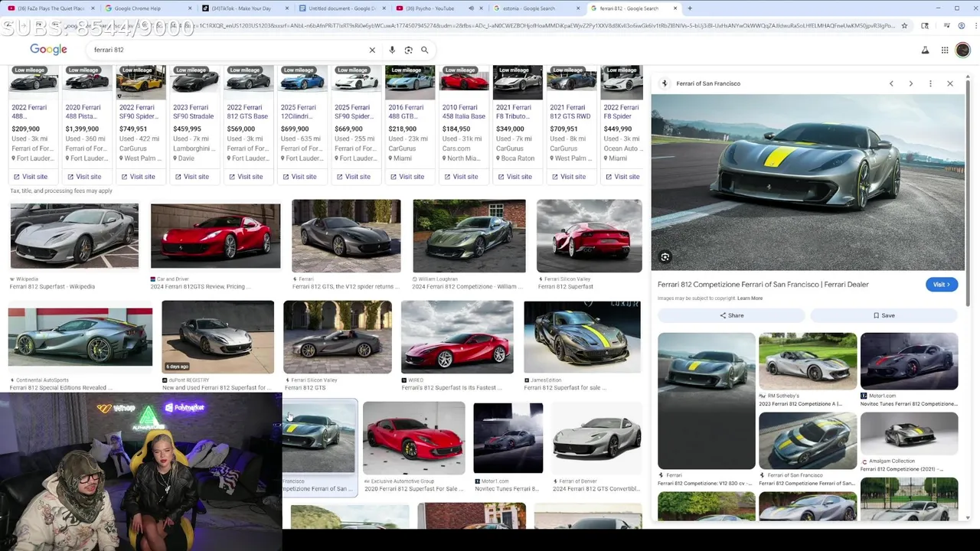Open Learn More copyright link
The height and width of the screenshot is (551, 980).
click(x=750, y=298)
